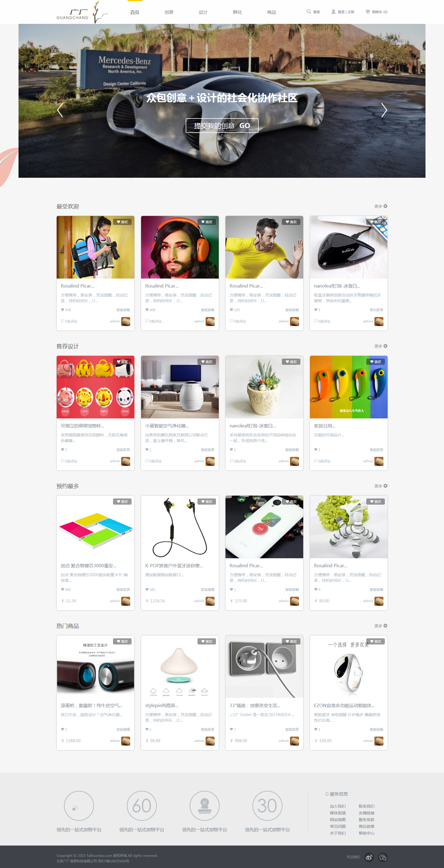
Task: Like the small egg air purifier card
Action: pyautogui.click(x=206, y=362)
